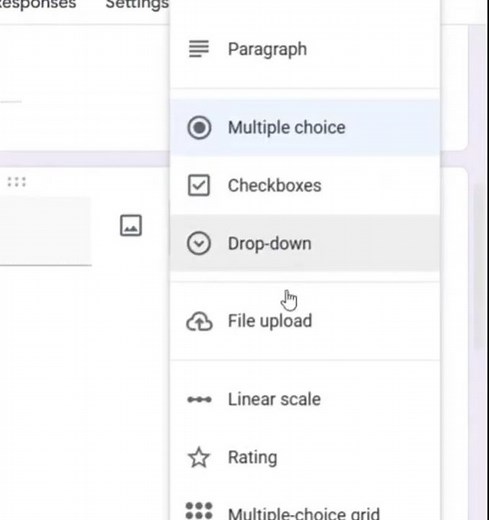Click the Rating star icon

click(199, 457)
